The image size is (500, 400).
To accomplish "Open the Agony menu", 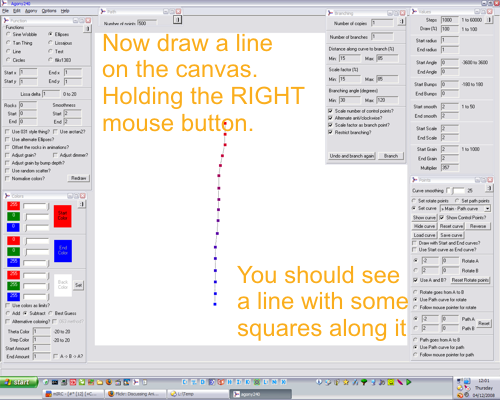I will pos(31,11).
